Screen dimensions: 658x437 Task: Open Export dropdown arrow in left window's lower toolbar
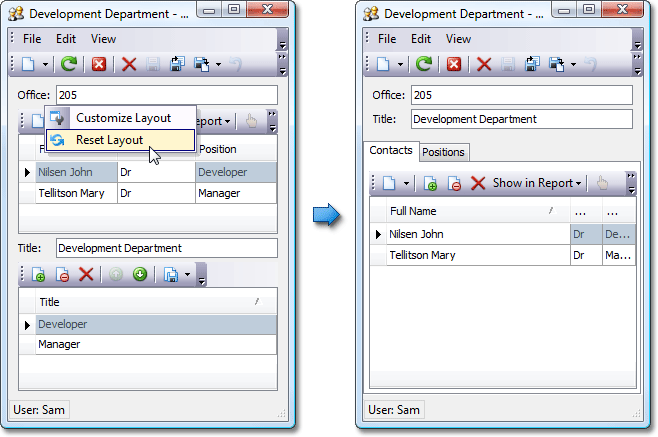pyautogui.click(x=187, y=275)
